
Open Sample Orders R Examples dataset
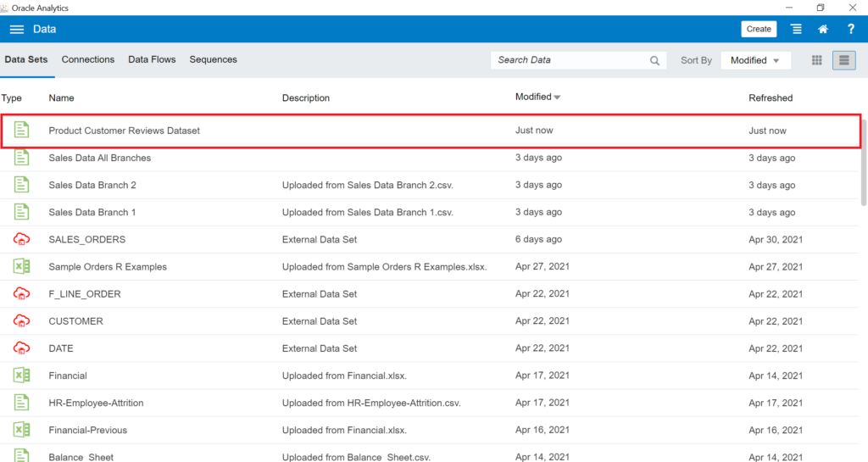[108, 267]
